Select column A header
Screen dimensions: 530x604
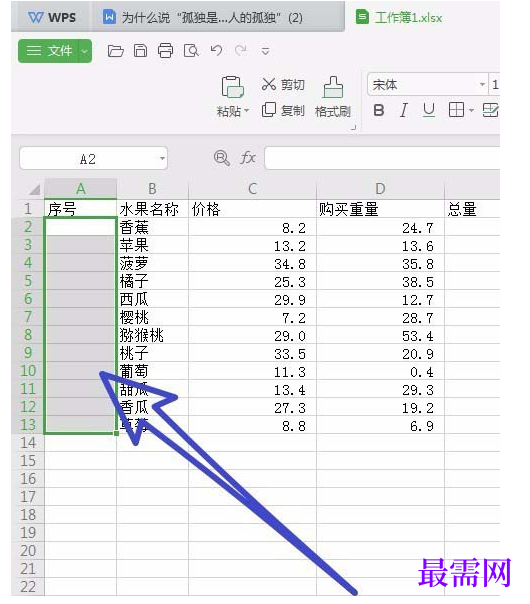coord(81,189)
